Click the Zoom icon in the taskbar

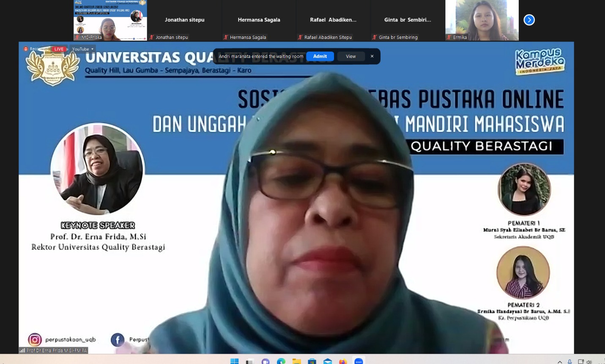click(359, 361)
